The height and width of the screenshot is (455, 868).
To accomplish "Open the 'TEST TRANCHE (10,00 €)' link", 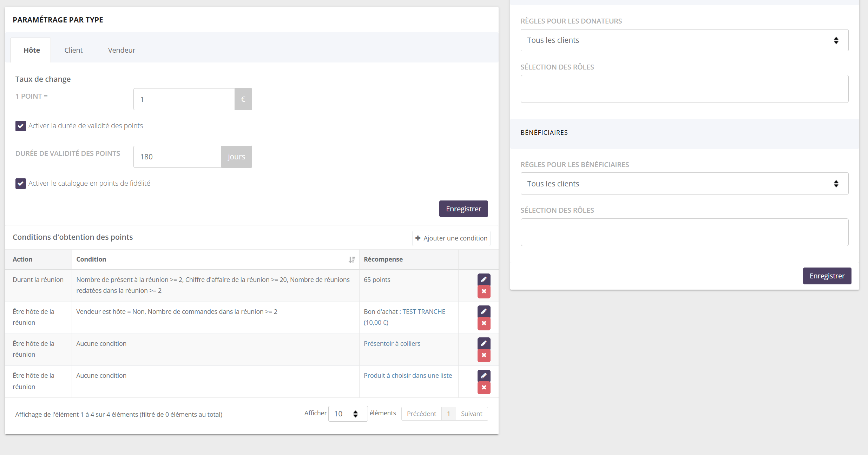I will (x=405, y=317).
